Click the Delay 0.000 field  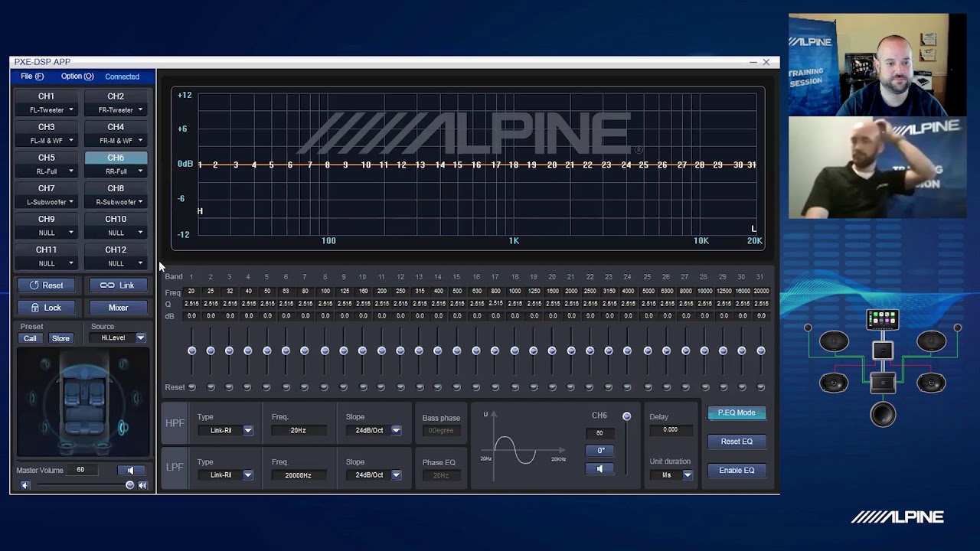tap(670, 430)
